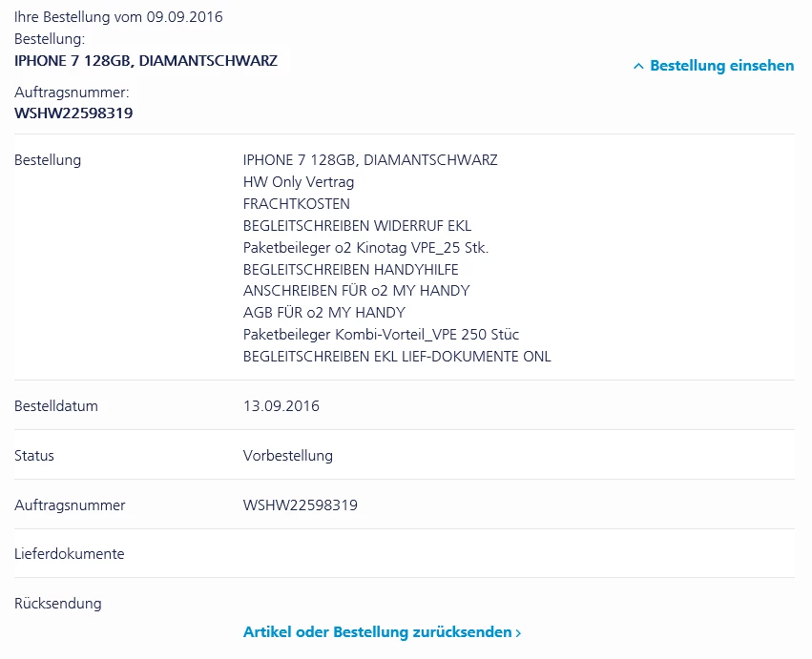The width and height of the screenshot is (812, 659).
Task: Click the FRACHTKOSTEN line item
Action: click(297, 204)
